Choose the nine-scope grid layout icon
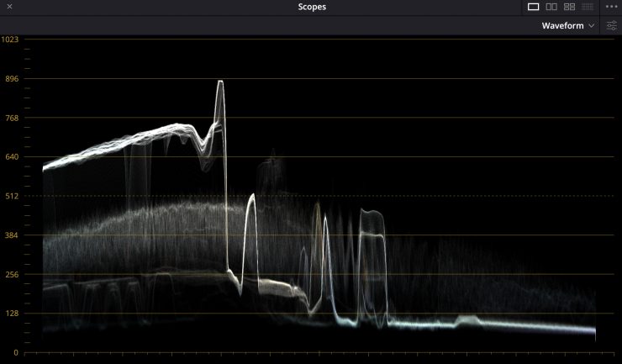The image size is (622, 364). (x=588, y=7)
